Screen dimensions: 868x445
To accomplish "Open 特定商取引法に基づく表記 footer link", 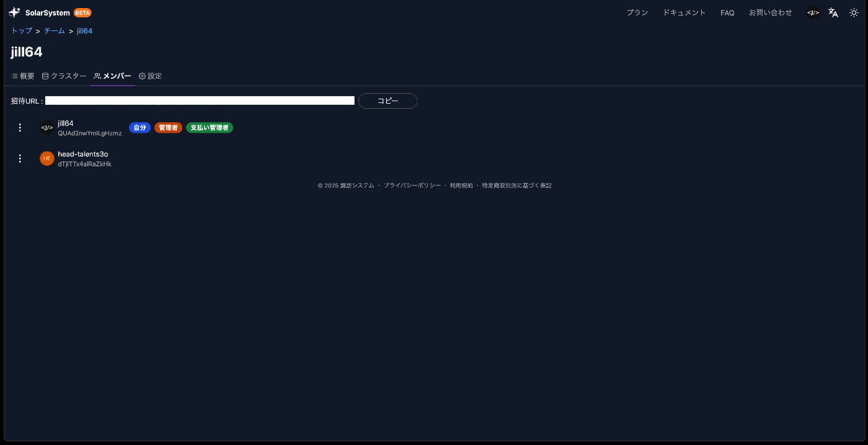I will coord(516,186).
